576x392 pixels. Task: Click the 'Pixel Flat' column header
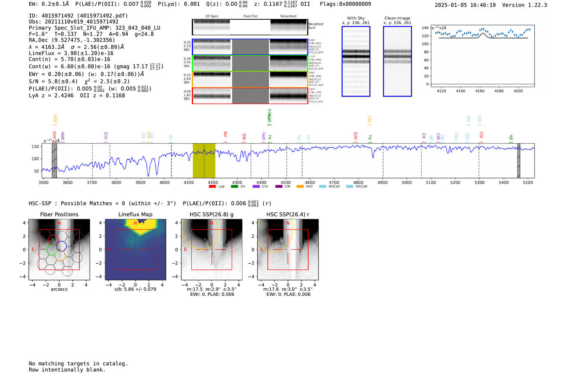click(x=250, y=16)
